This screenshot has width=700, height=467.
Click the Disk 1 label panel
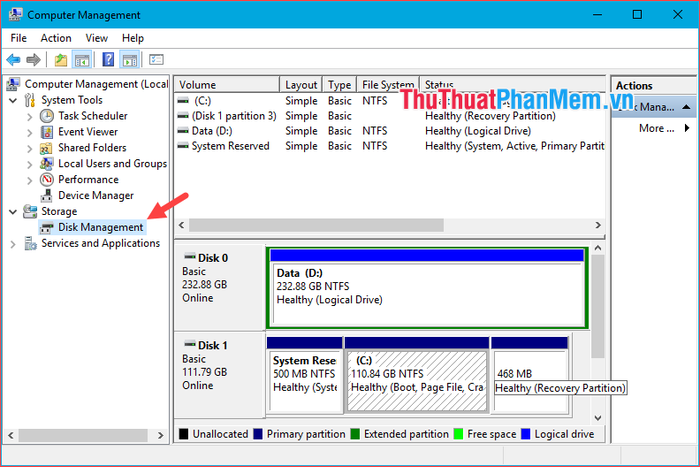click(x=220, y=374)
